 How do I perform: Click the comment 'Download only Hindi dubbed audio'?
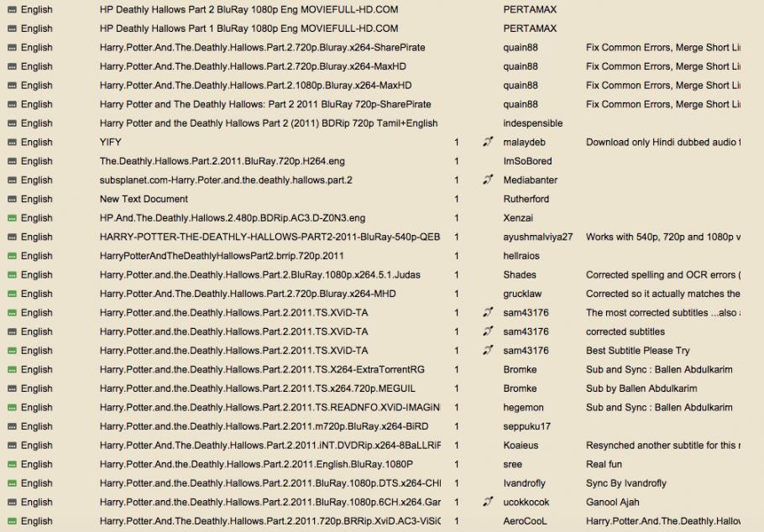[x=663, y=143]
